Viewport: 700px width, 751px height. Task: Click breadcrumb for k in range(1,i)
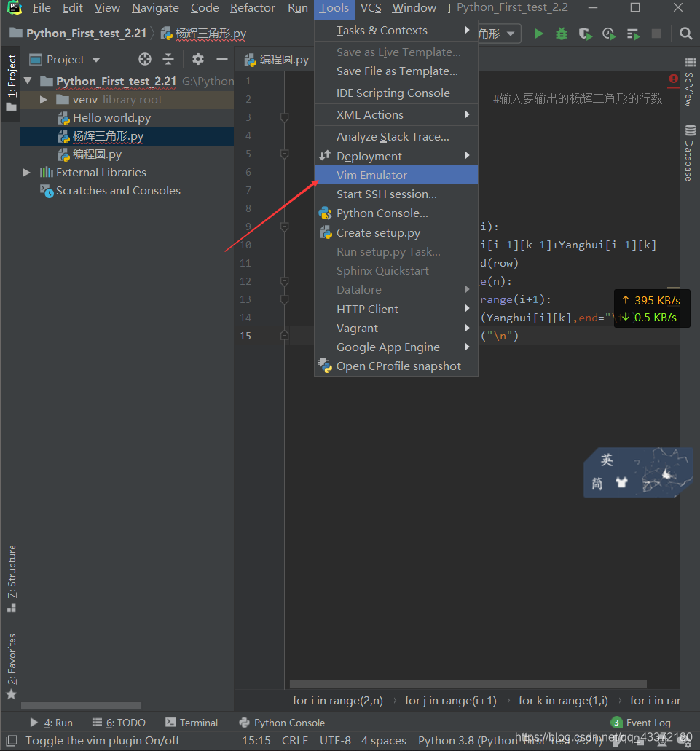tap(563, 701)
